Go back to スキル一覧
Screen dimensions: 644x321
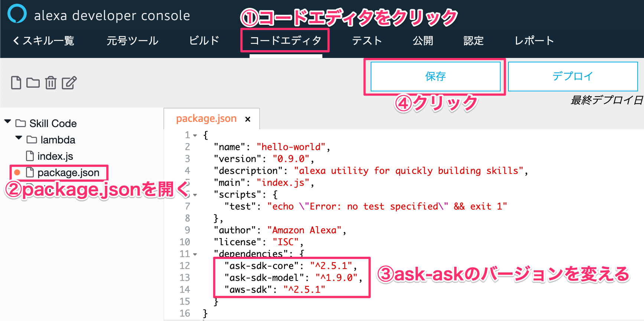pos(43,40)
